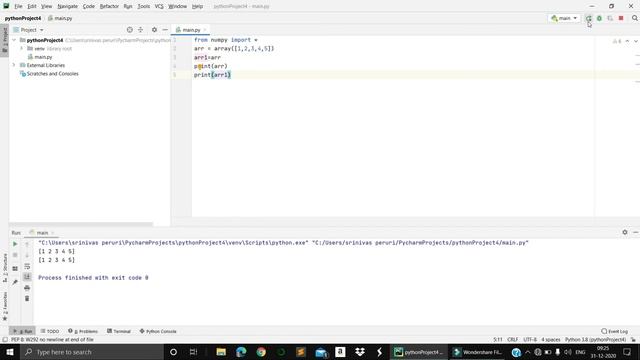Click the Windows Start button
The image size is (640, 360).
point(10,352)
